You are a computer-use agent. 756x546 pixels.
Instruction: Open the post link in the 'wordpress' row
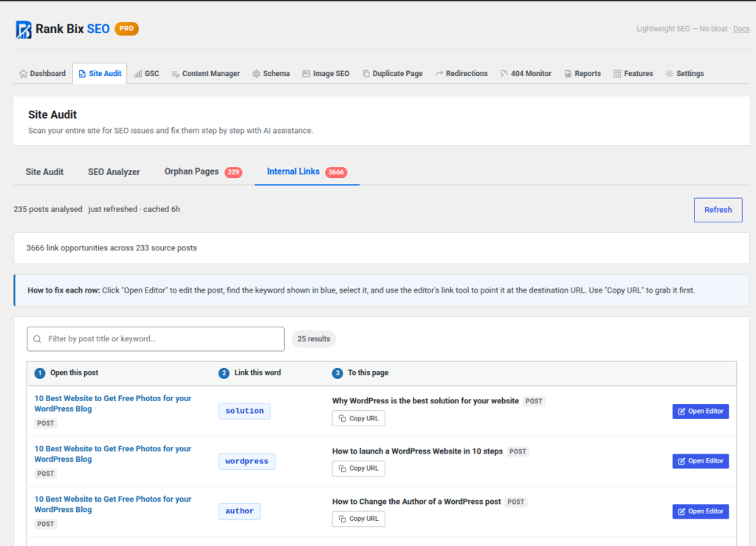tap(113, 454)
